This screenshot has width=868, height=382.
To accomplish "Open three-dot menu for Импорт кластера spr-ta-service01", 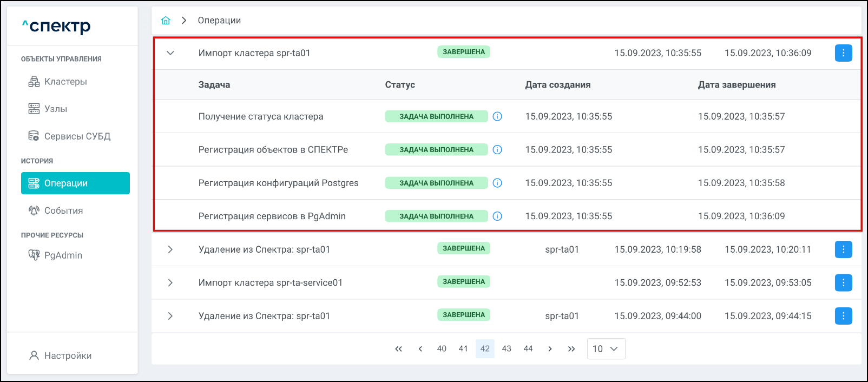I will 843,282.
